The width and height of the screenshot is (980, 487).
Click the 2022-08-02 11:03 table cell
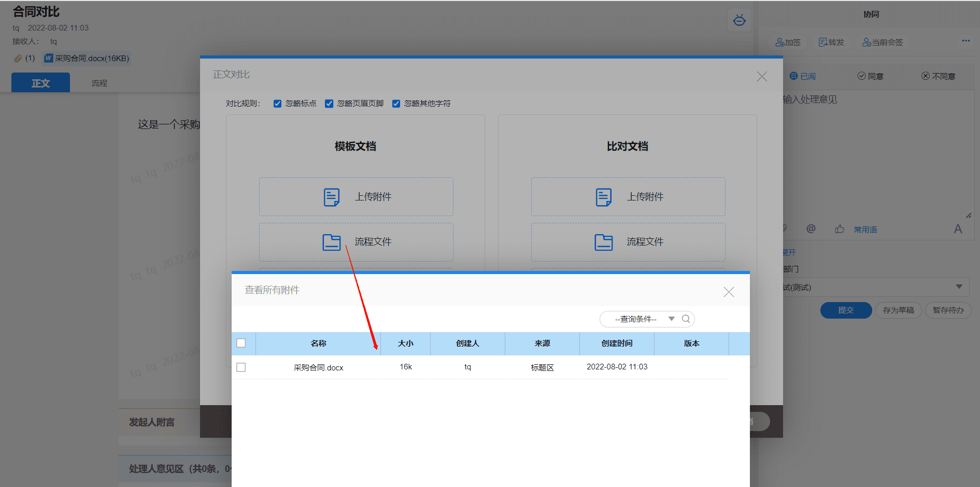coord(617,367)
